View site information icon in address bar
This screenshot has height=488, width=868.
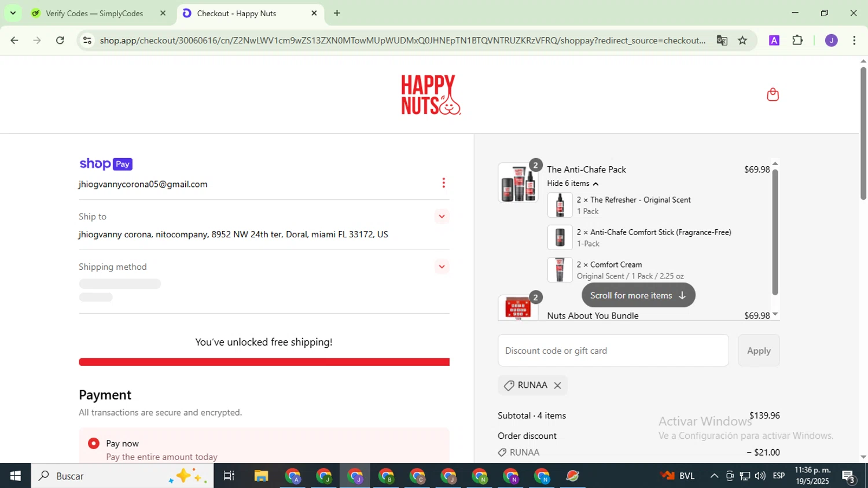87,41
